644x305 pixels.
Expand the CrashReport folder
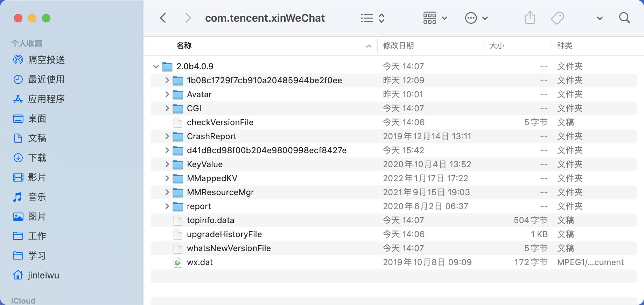click(x=167, y=136)
